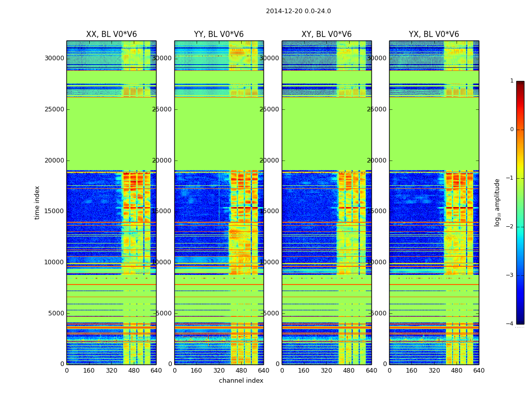This screenshot has width=532, height=405.
Task: Click the XY, BL V0*V6 subplot title
Action: [x=326, y=34]
